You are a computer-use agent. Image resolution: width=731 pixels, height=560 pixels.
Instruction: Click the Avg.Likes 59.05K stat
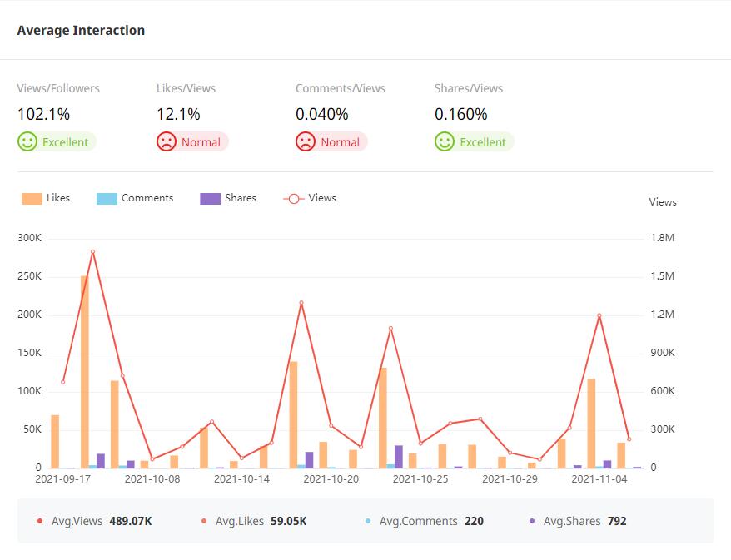click(x=261, y=521)
